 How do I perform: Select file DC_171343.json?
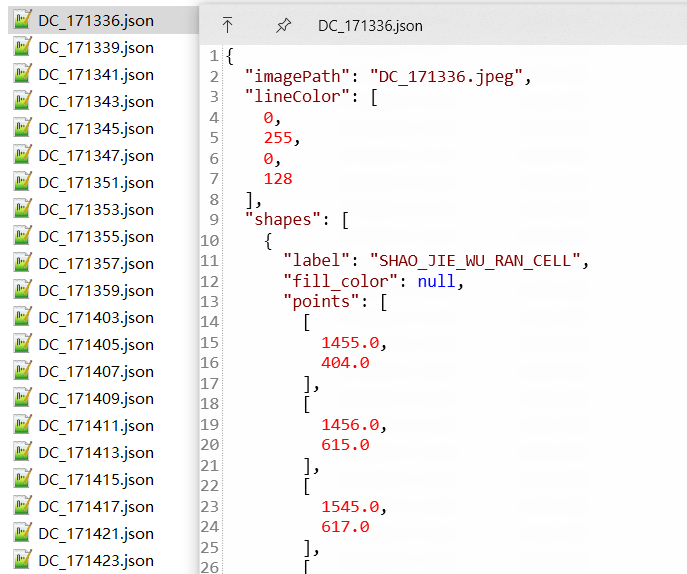[95, 101]
